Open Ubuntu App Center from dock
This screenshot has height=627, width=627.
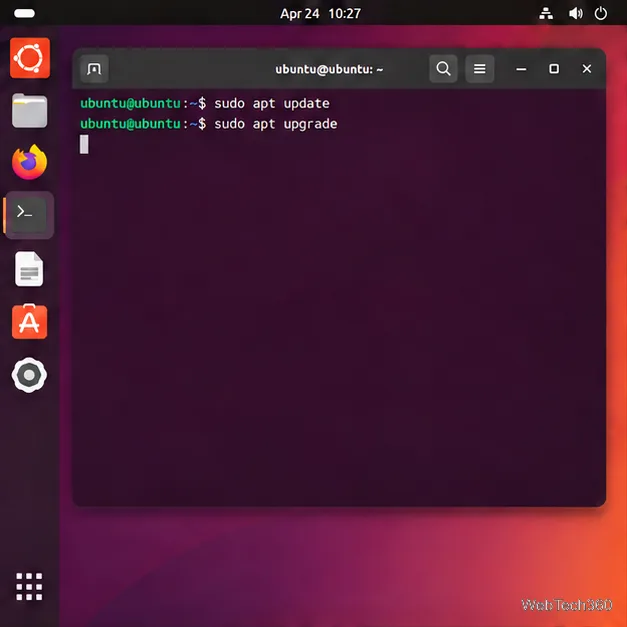[30, 321]
